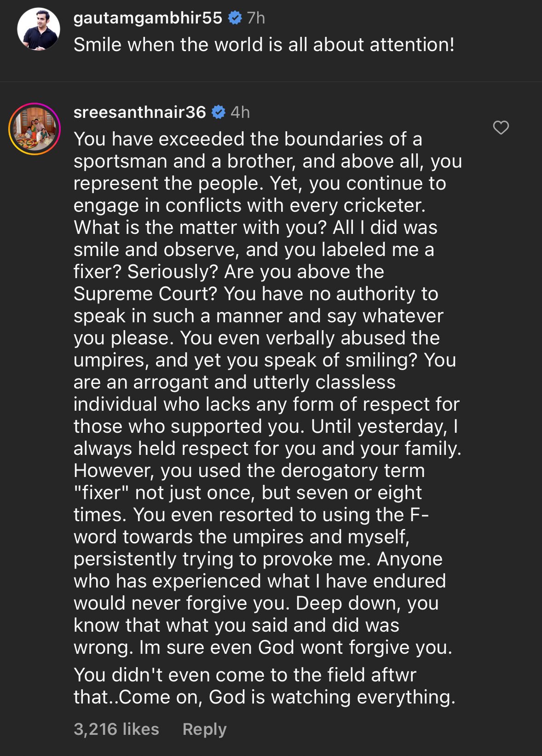Screen dimensions: 542x756
Task: Click the 'Supreme Court?' line in comment
Action: 145,294
